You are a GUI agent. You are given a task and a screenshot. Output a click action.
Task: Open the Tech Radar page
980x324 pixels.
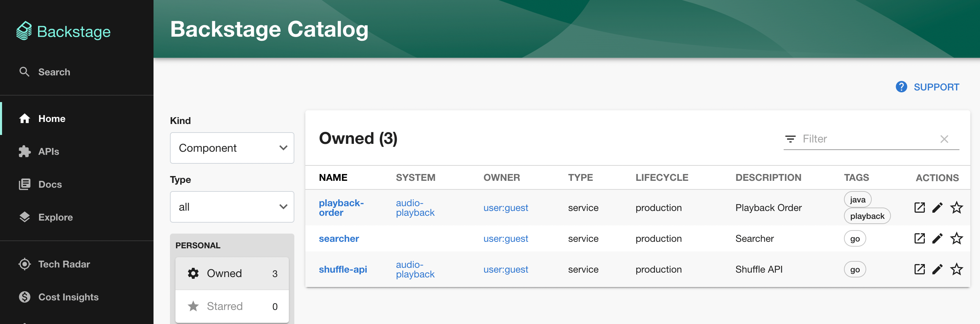click(x=63, y=264)
